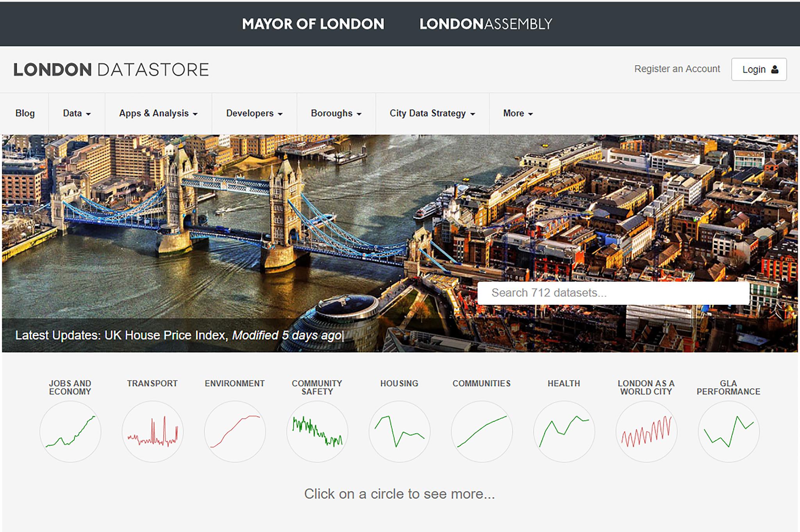Open the Developers dropdown menu
Viewport: 800px width, 532px height.
tap(254, 113)
